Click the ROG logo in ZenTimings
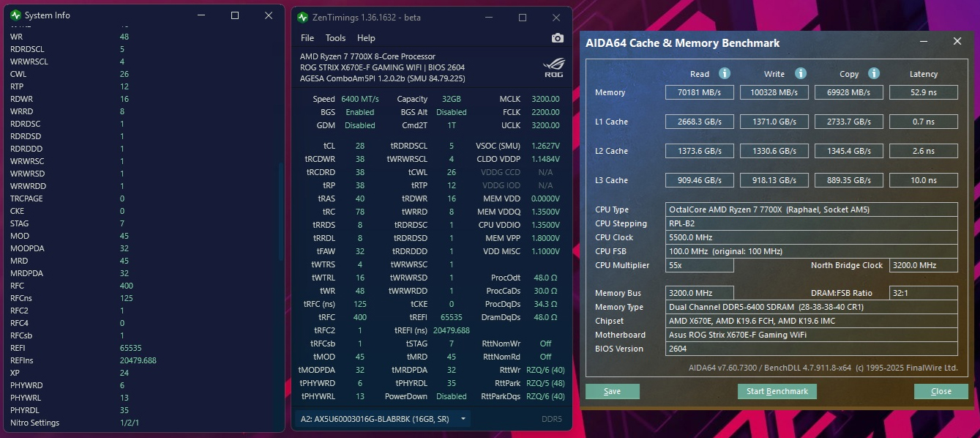The width and height of the screenshot is (980, 438). coord(554,67)
